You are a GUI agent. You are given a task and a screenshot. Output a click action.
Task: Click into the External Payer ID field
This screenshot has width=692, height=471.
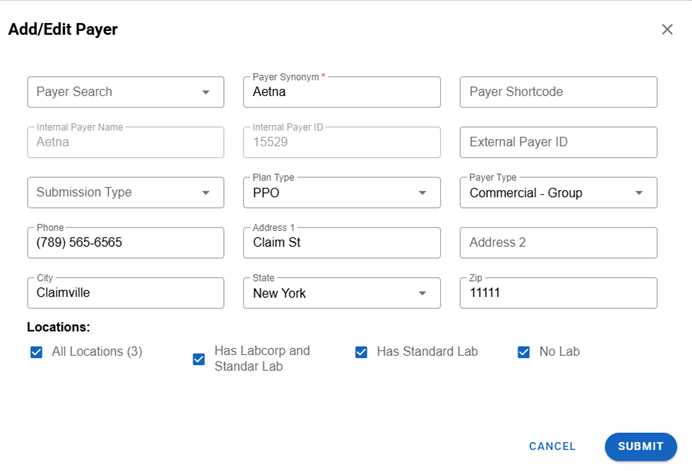click(558, 142)
